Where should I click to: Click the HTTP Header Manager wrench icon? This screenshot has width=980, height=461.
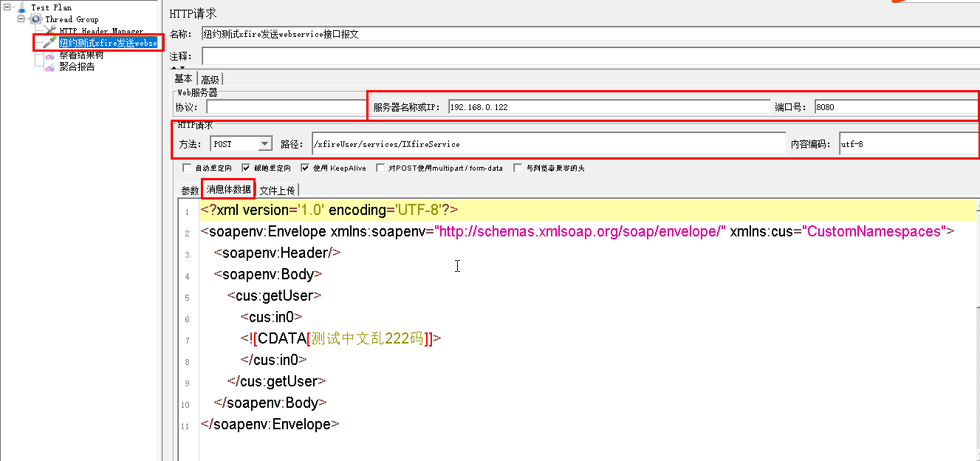(50, 31)
